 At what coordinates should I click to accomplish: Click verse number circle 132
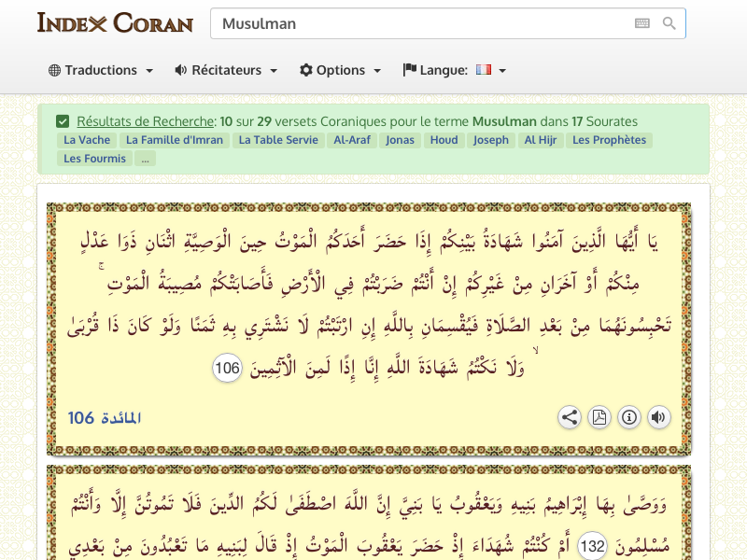point(593,546)
